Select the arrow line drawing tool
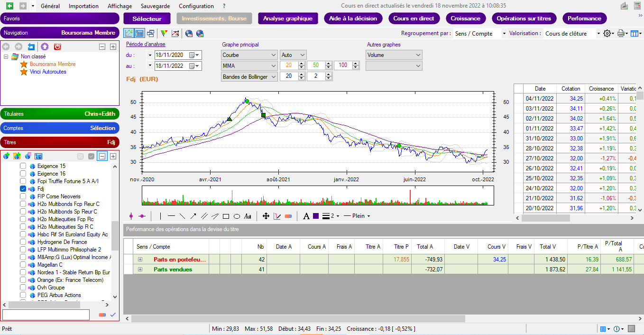This screenshot has height=335, width=644. point(193,216)
